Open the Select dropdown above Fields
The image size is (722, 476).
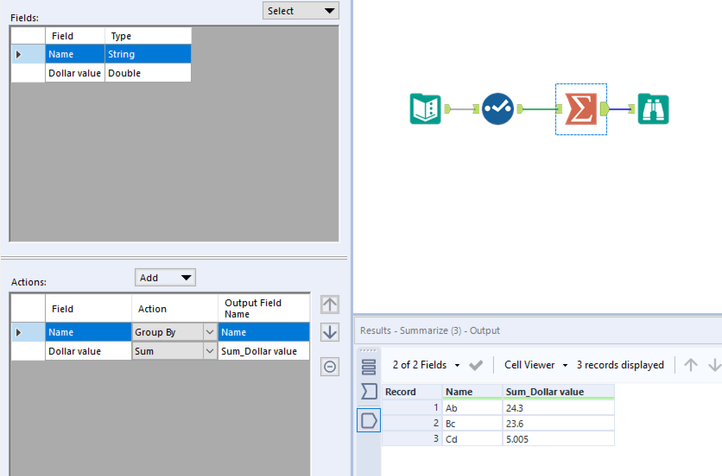coord(301,11)
